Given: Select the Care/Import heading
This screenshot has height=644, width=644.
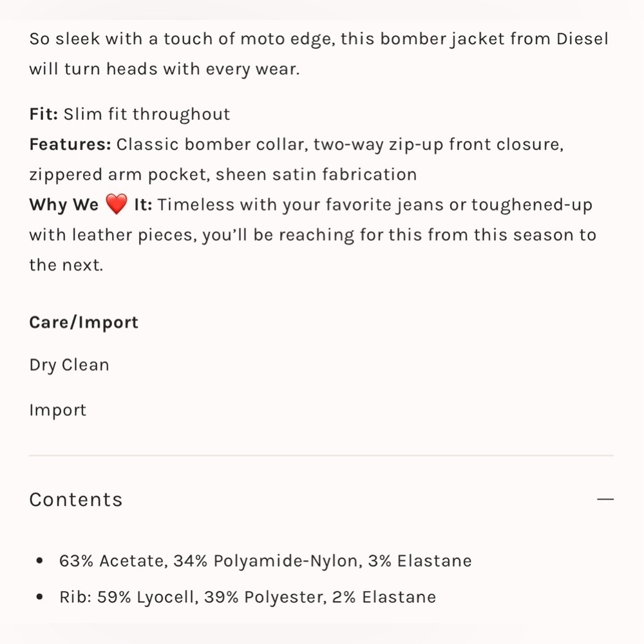Looking at the screenshot, I should [84, 323].
